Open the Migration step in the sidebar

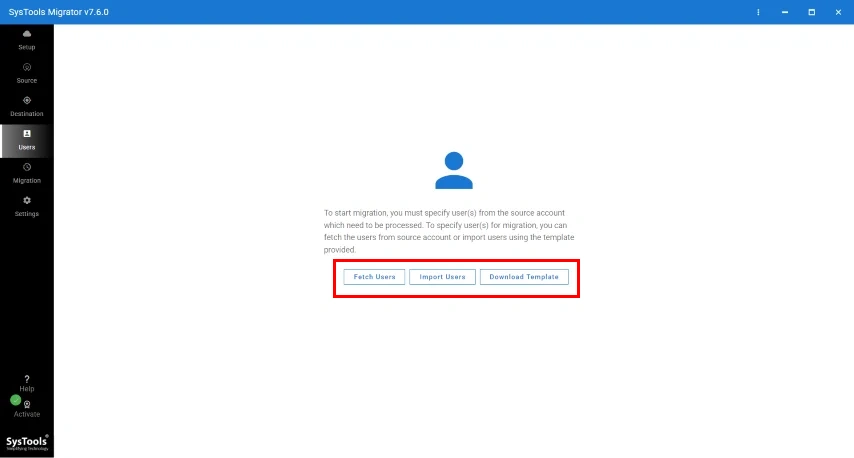(27, 174)
